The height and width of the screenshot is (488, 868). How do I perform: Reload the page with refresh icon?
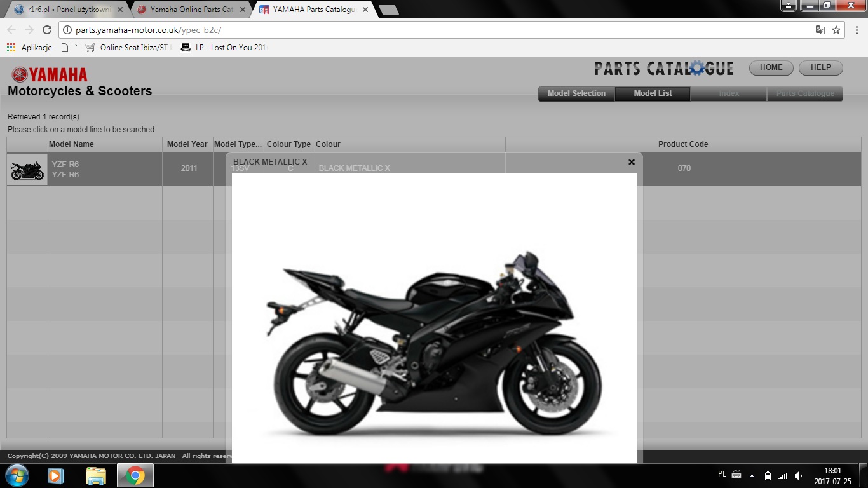[47, 30]
